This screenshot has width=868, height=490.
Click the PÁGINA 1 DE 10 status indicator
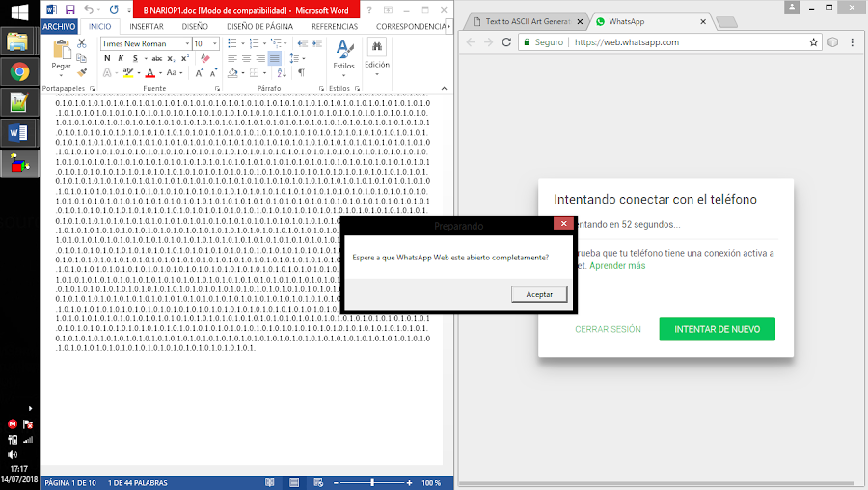pyautogui.click(x=70, y=483)
